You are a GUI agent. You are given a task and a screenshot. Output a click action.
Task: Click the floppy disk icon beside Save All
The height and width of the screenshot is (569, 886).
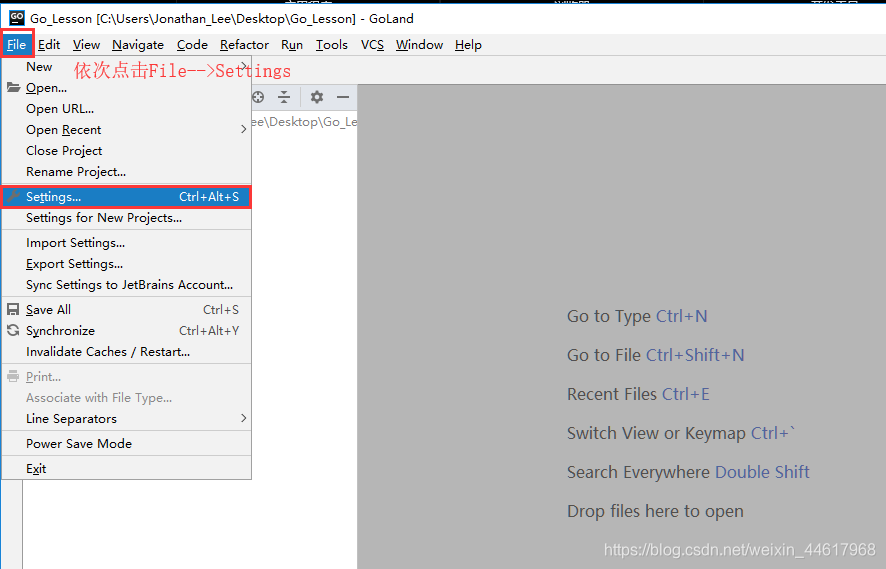[13, 310]
